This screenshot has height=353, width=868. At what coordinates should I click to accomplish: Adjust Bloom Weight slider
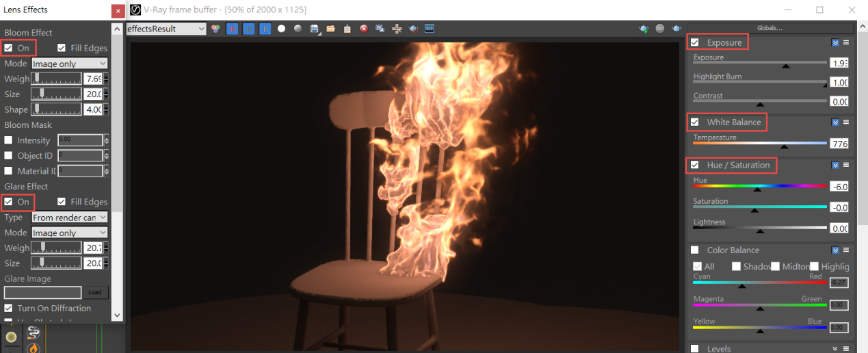point(57,79)
